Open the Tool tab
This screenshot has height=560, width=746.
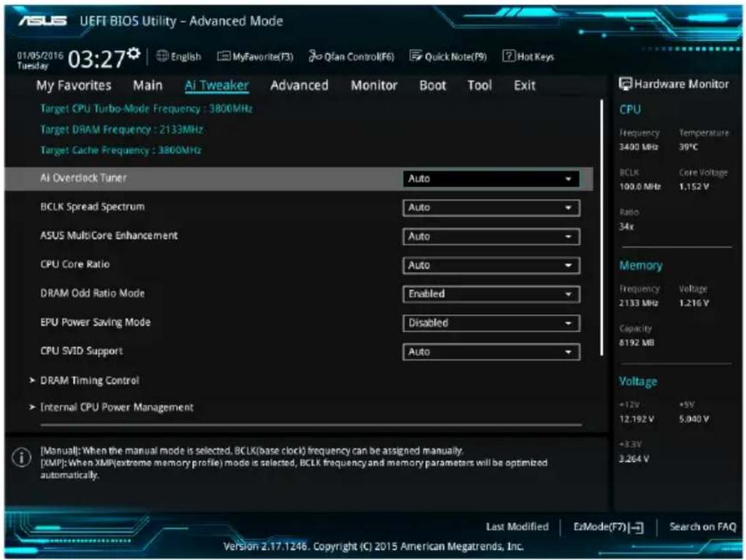479,86
